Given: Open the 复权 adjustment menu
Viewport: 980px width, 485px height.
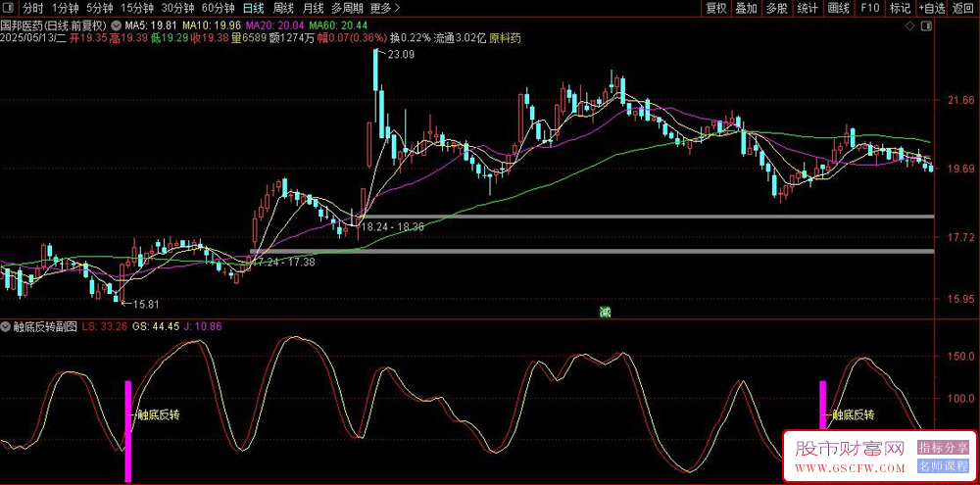Looking at the screenshot, I should pyautogui.click(x=715, y=8).
